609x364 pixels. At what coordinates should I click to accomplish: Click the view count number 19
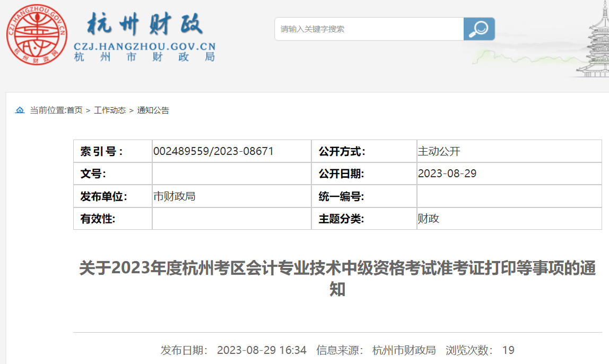pyautogui.click(x=508, y=350)
